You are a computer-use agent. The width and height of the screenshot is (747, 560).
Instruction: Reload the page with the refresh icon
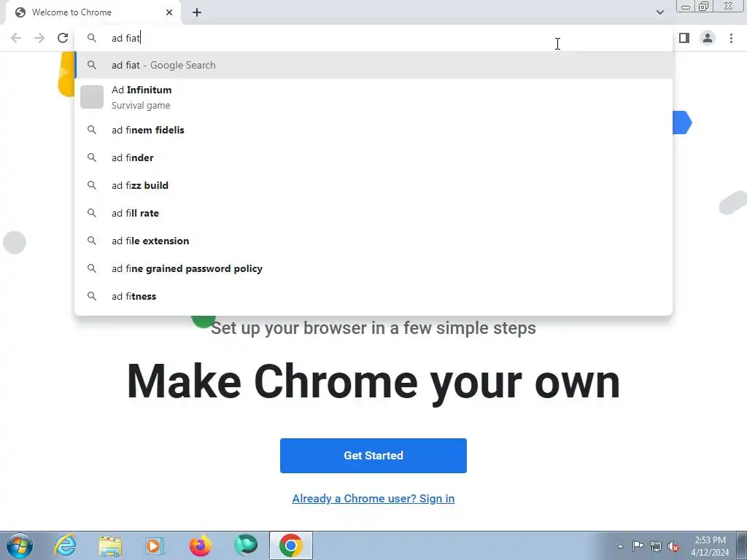pos(63,38)
